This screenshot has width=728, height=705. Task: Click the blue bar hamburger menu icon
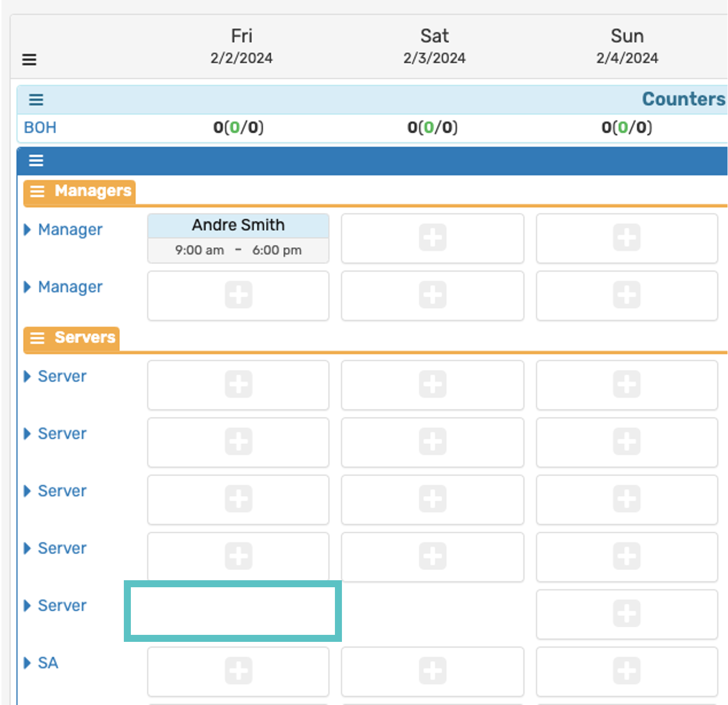36,161
